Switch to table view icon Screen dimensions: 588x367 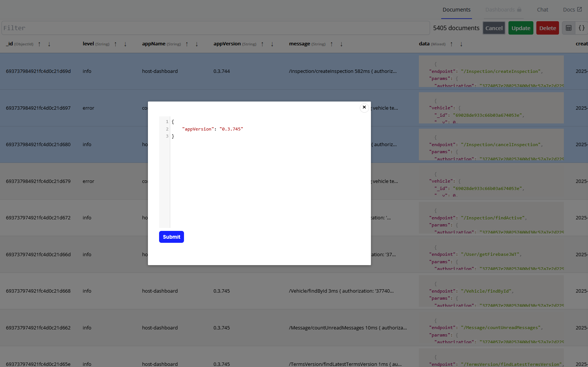(x=569, y=28)
